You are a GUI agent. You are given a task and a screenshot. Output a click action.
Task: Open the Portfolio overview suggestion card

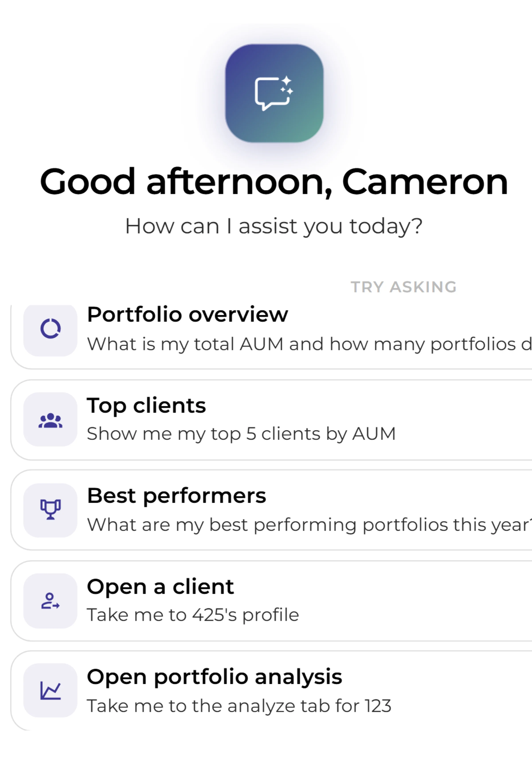(x=235, y=330)
